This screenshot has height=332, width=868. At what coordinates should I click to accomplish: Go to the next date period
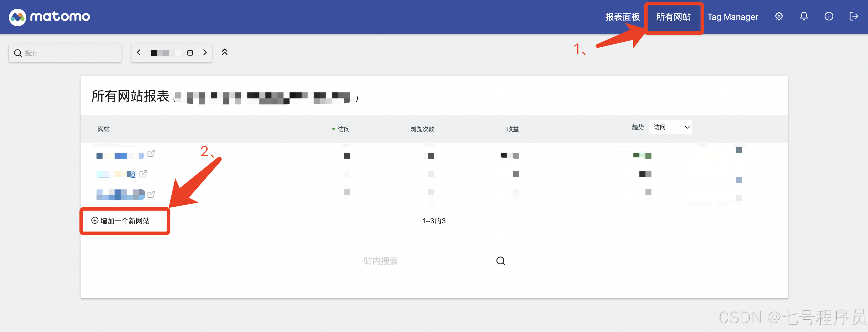tap(204, 53)
